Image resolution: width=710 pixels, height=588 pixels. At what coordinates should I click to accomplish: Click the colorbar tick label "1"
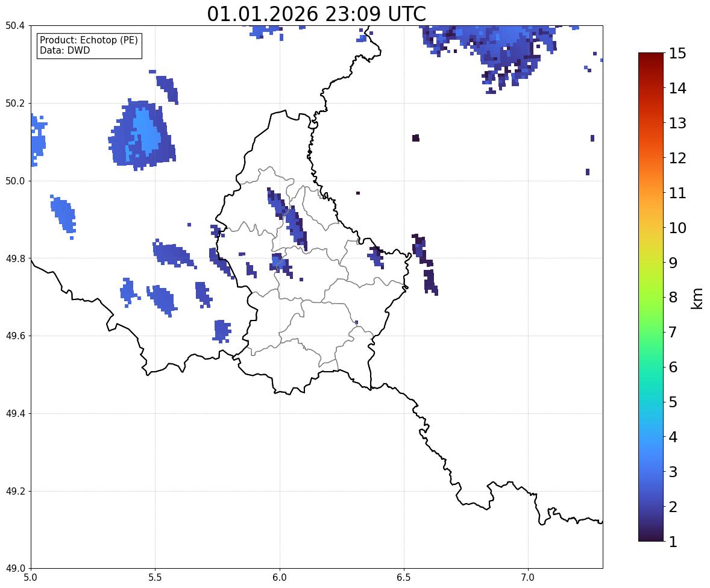673,542
